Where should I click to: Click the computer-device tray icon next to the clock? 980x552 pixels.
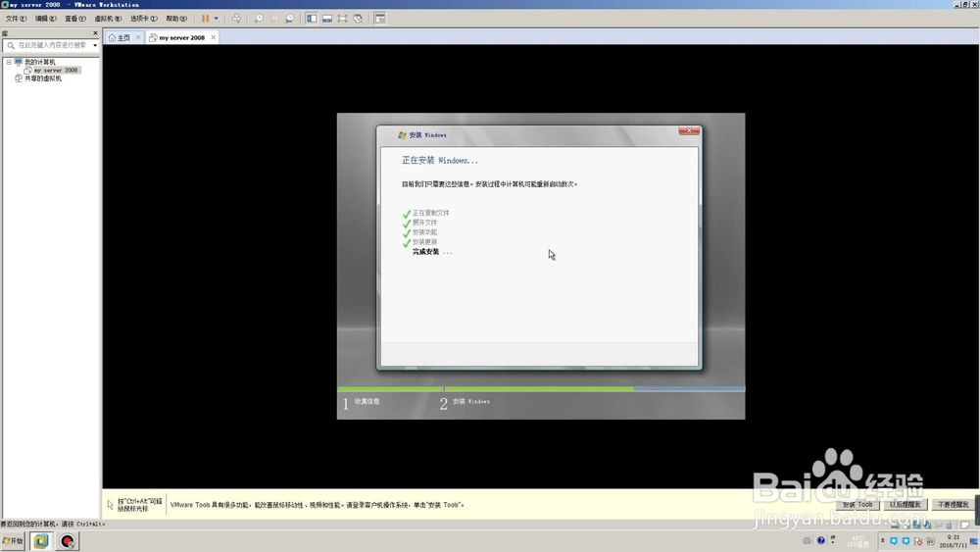click(x=930, y=541)
